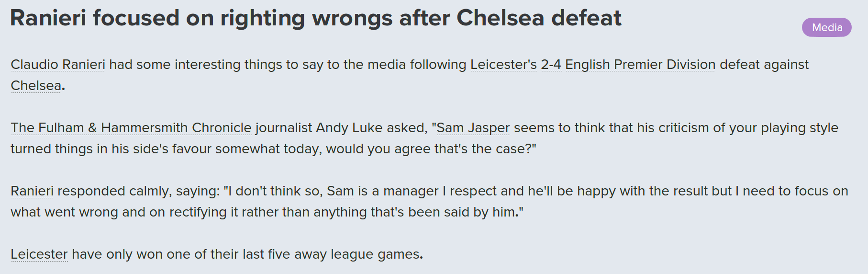Screen dimensions: 868x274
Task: Select the article headline about Ranieri
Action: tap(316, 18)
